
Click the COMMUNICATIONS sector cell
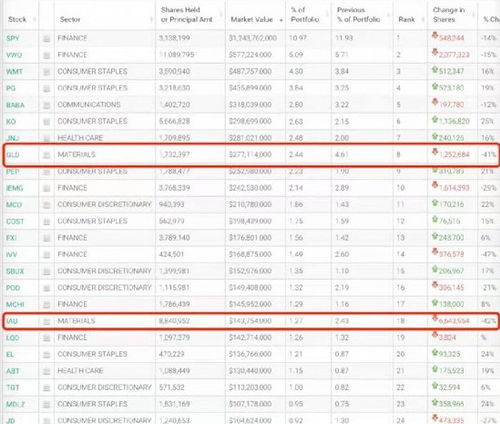click(x=89, y=105)
